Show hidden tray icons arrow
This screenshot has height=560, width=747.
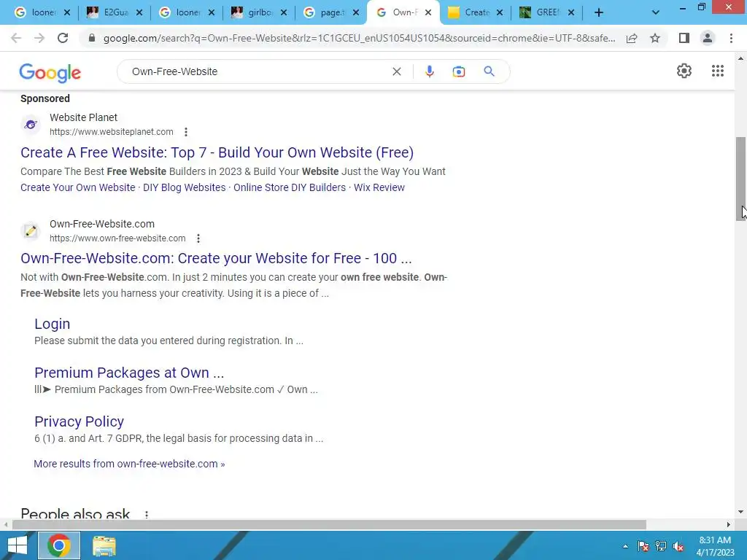point(625,546)
